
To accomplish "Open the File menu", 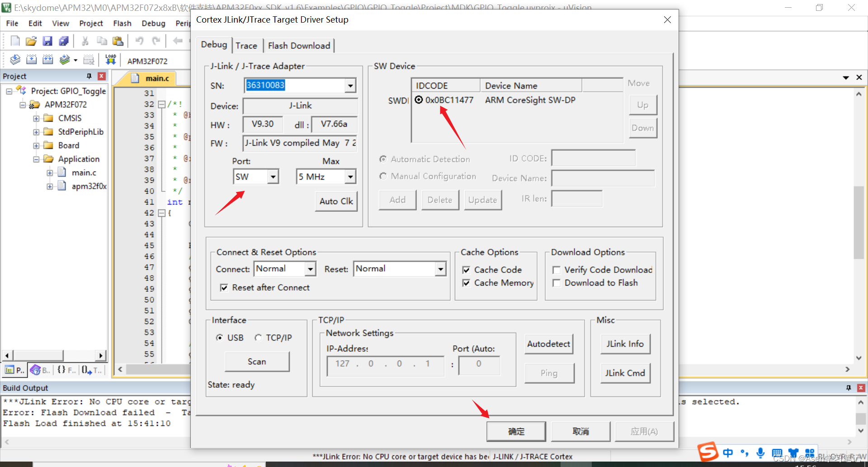I will (x=12, y=23).
